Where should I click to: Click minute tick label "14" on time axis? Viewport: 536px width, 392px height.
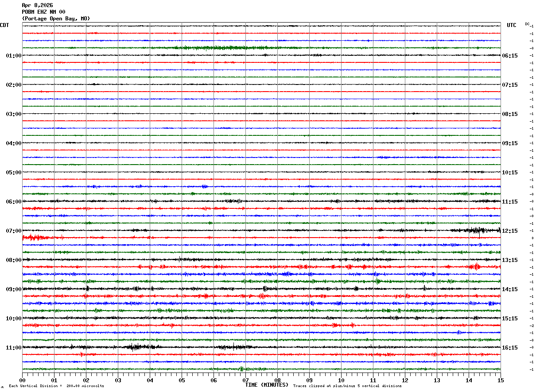pos(469,380)
